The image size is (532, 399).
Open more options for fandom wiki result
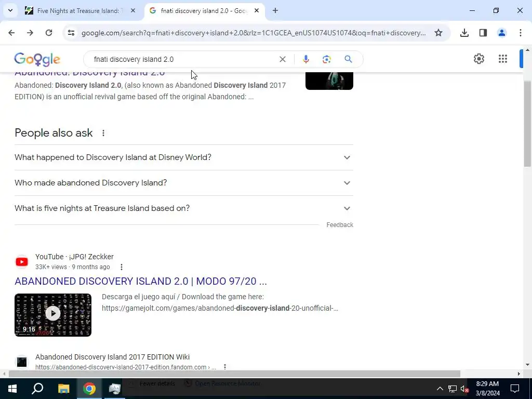point(224,367)
